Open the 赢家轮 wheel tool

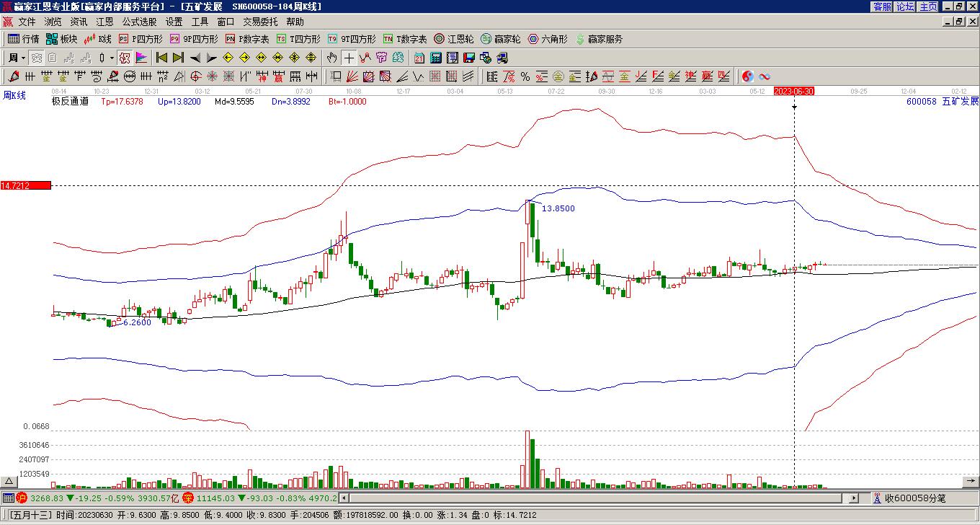(x=501, y=39)
